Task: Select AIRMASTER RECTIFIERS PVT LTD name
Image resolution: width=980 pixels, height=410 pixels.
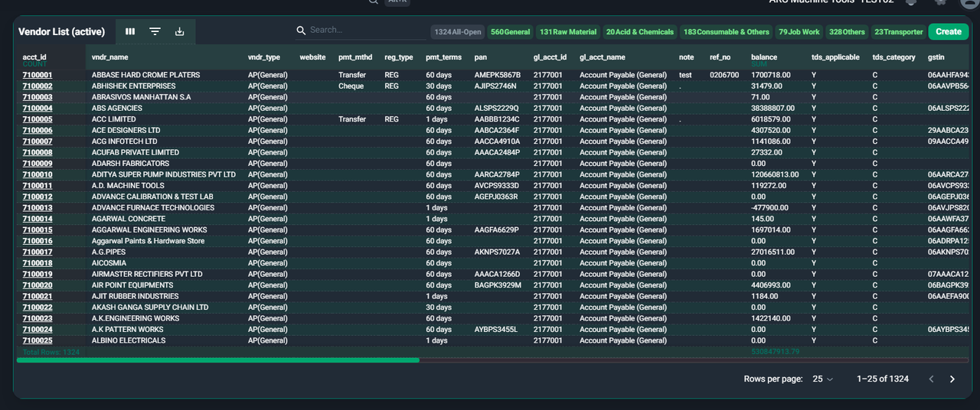Action: click(147, 274)
